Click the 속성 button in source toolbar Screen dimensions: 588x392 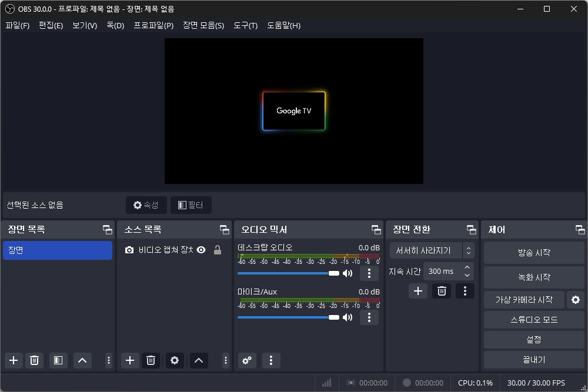pos(146,205)
